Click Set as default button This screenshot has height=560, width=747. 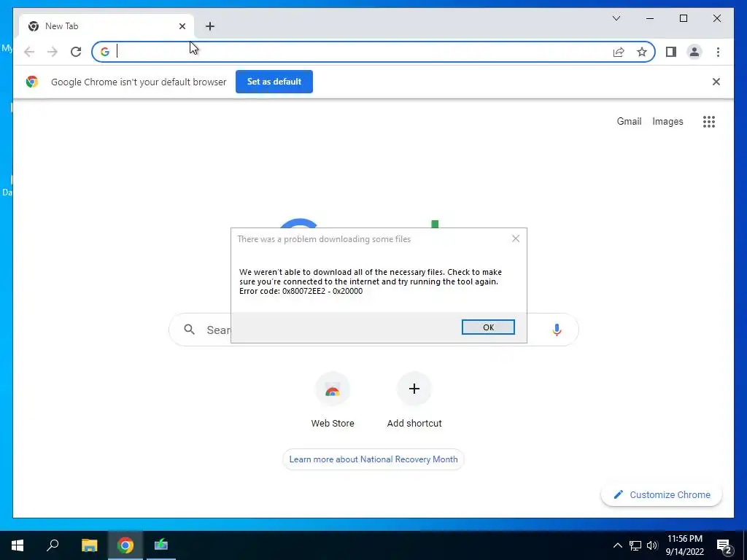click(x=274, y=82)
